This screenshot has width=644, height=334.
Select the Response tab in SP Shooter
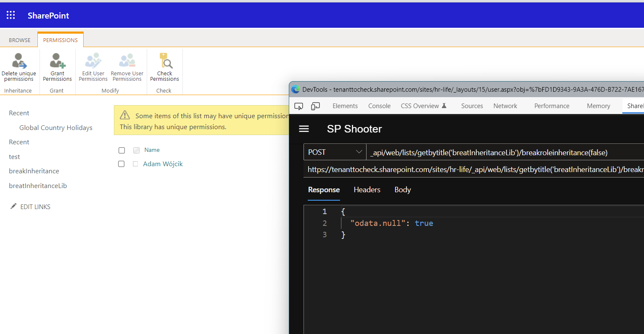point(324,190)
